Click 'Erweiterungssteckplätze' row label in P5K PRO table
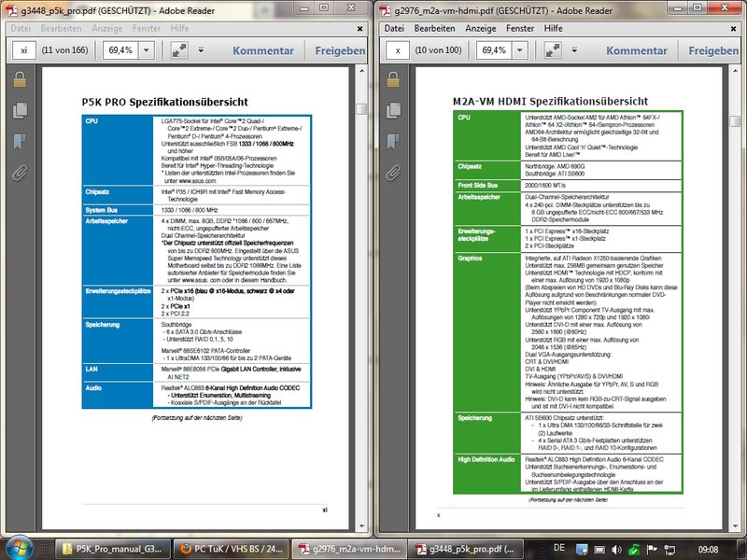This screenshot has width=747, height=560. point(119,291)
